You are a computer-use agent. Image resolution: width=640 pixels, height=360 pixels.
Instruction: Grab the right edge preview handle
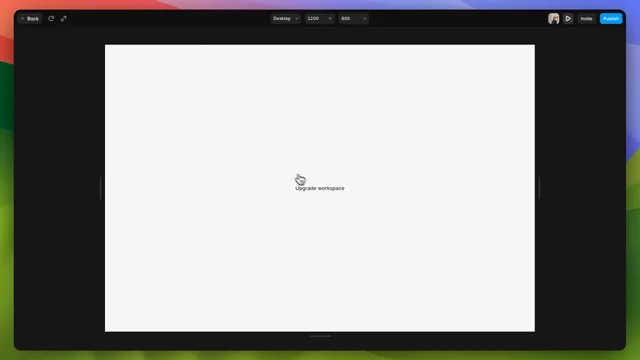[x=539, y=188]
